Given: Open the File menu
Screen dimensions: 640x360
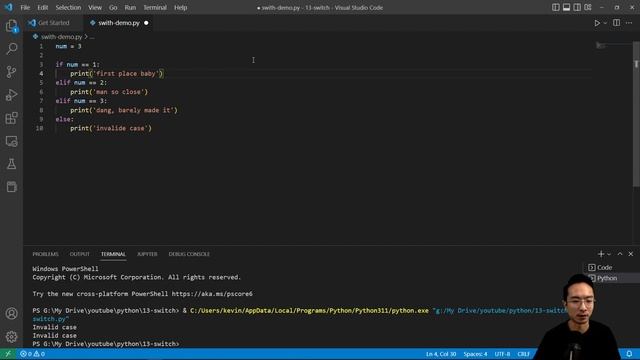Looking at the screenshot, I should coord(25,7).
